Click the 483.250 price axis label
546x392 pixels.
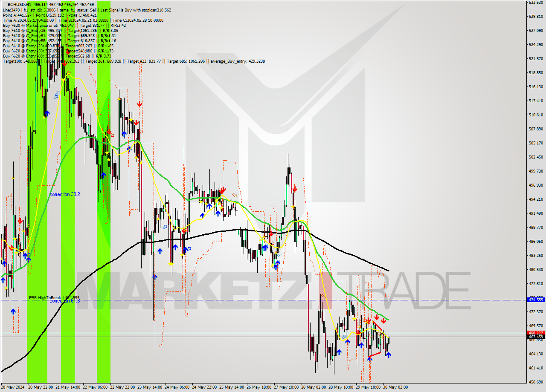click(x=535, y=256)
